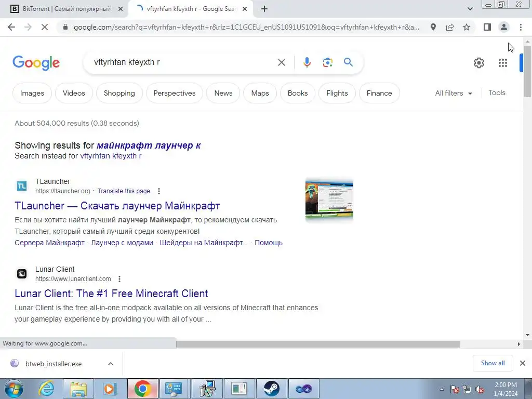
Task: Open Сервера Майнкрафт sitelink
Action: pyautogui.click(x=49, y=243)
